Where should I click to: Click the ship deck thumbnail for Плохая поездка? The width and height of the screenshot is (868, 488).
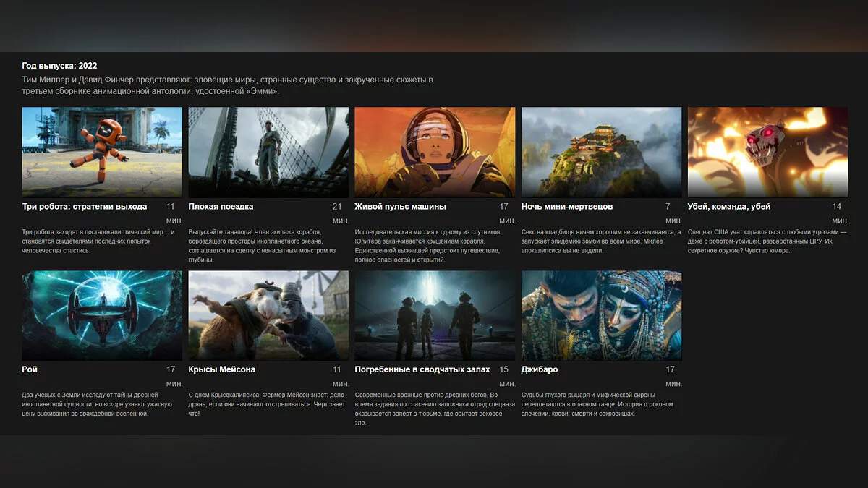[x=268, y=152]
